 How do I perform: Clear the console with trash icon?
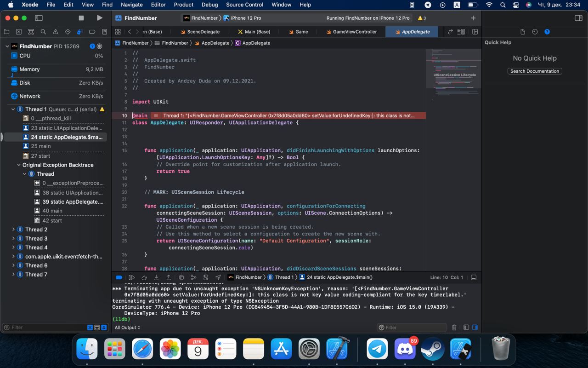(x=454, y=328)
